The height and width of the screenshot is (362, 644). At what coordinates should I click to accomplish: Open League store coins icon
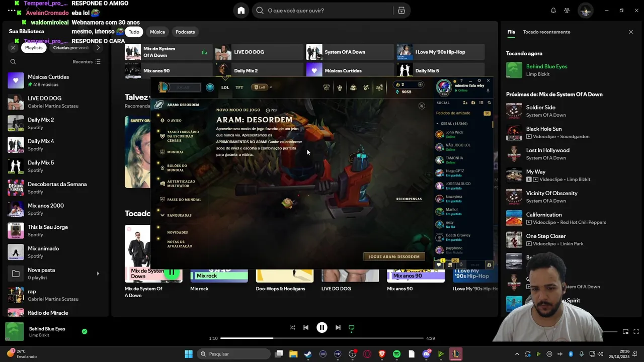[380, 87]
